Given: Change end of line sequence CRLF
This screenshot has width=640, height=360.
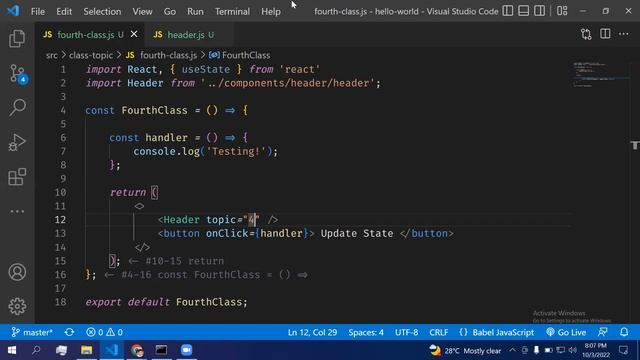Looking at the screenshot, I should click(438, 332).
